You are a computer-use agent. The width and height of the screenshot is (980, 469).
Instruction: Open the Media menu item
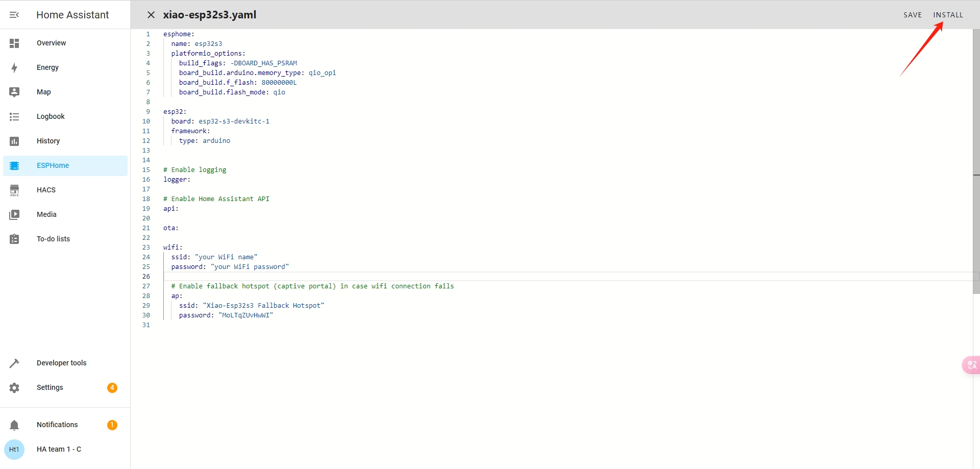(65, 215)
